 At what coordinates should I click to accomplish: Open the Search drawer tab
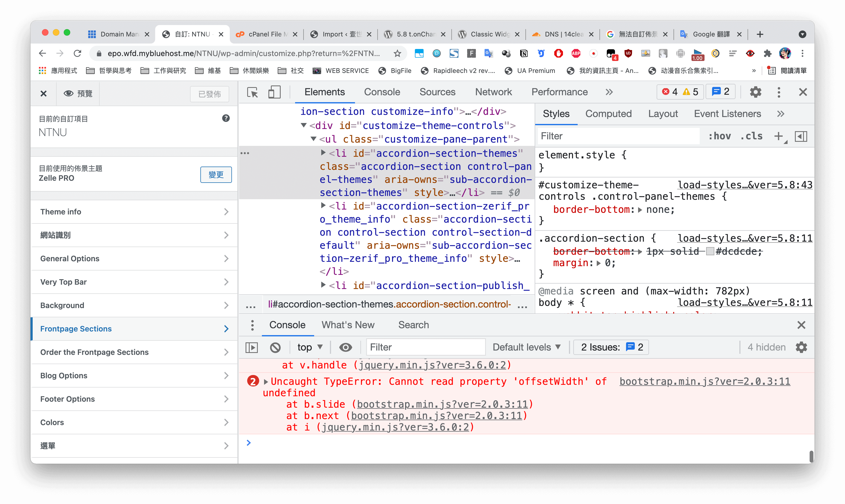pos(413,325)
